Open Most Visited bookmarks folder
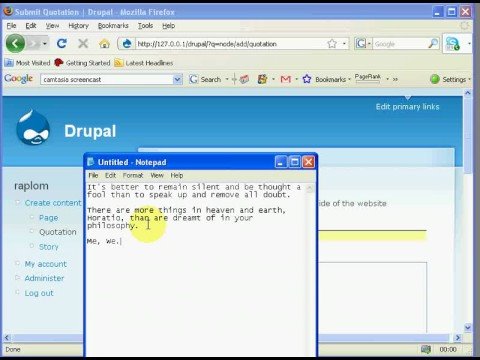Viewport: 480px width, 360px height. pyautogui.click(x=27, y=63)
